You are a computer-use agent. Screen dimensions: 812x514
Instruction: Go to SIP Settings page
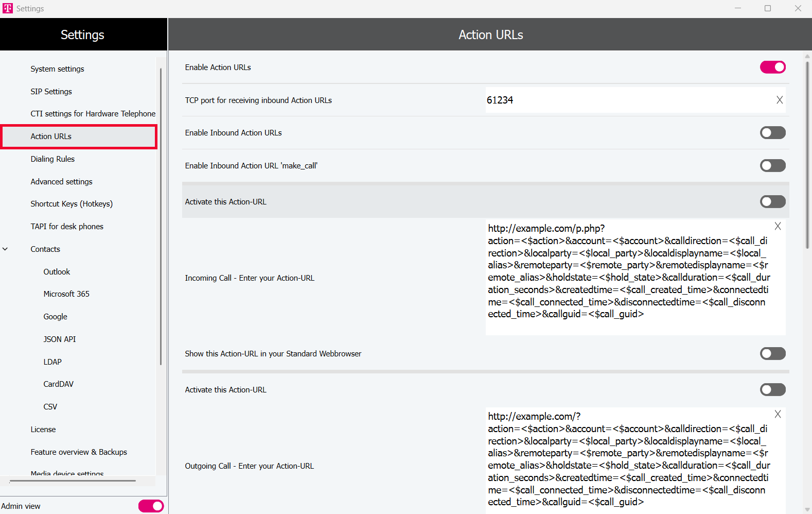pyautogui.click(x=51, y=92)
